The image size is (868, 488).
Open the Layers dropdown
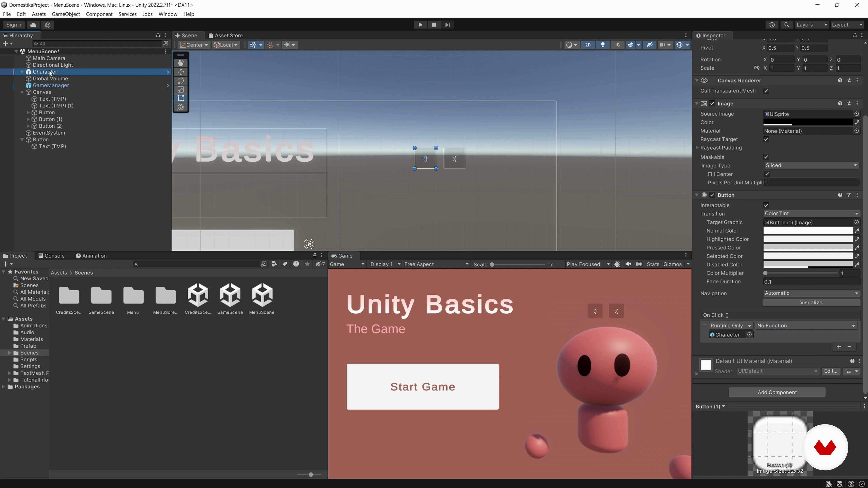pos(811,25)
